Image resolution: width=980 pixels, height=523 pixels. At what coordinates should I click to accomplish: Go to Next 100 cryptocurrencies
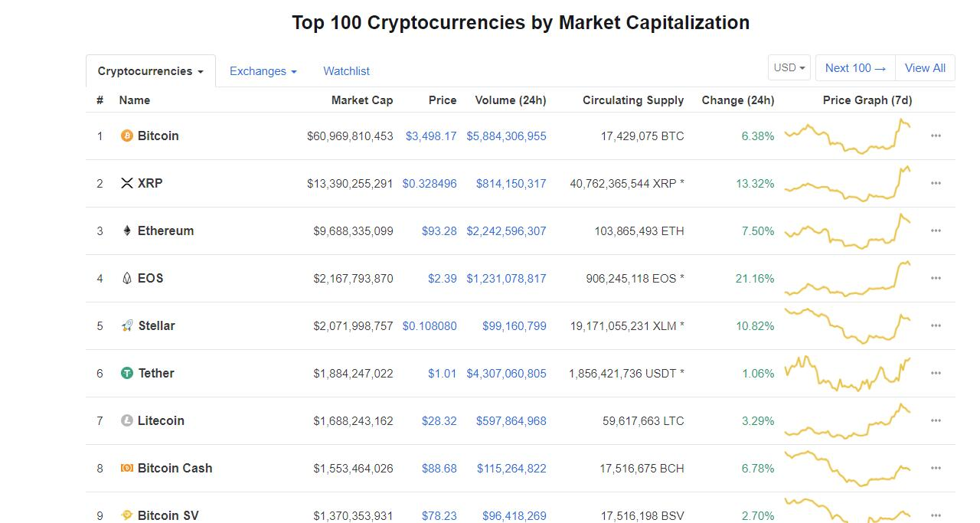coord(855,67)
